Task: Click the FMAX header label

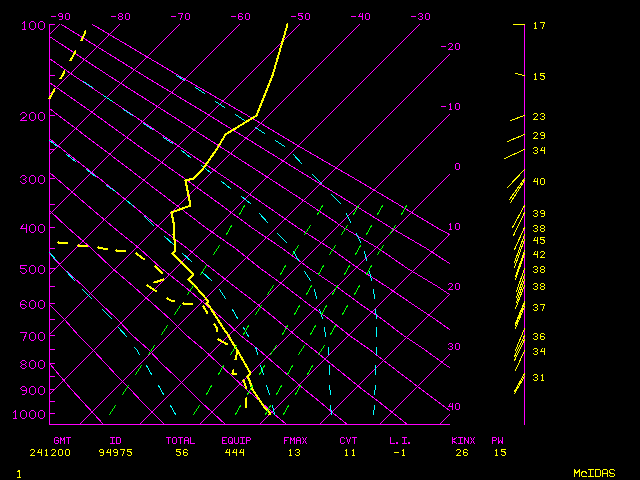Action: click(295, 440)
